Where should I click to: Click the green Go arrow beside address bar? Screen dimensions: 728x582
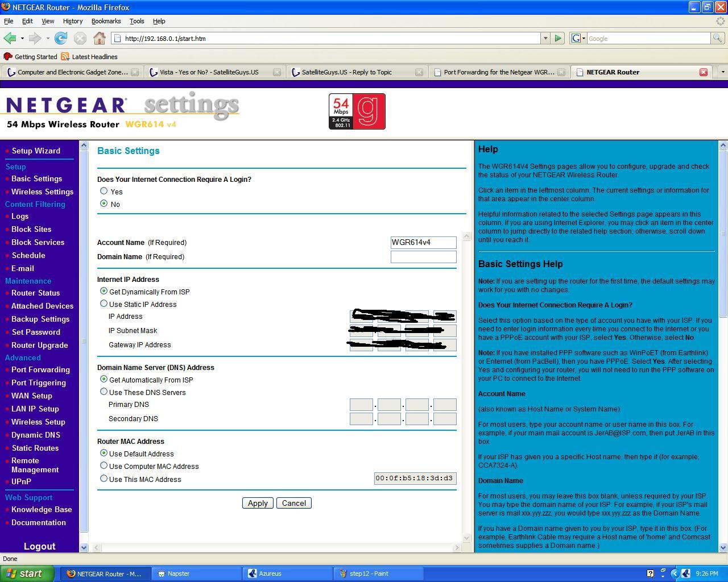click(558, 38)
